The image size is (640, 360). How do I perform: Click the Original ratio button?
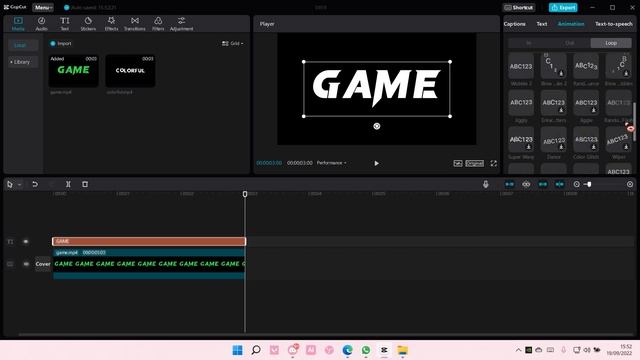click(475, 163)
